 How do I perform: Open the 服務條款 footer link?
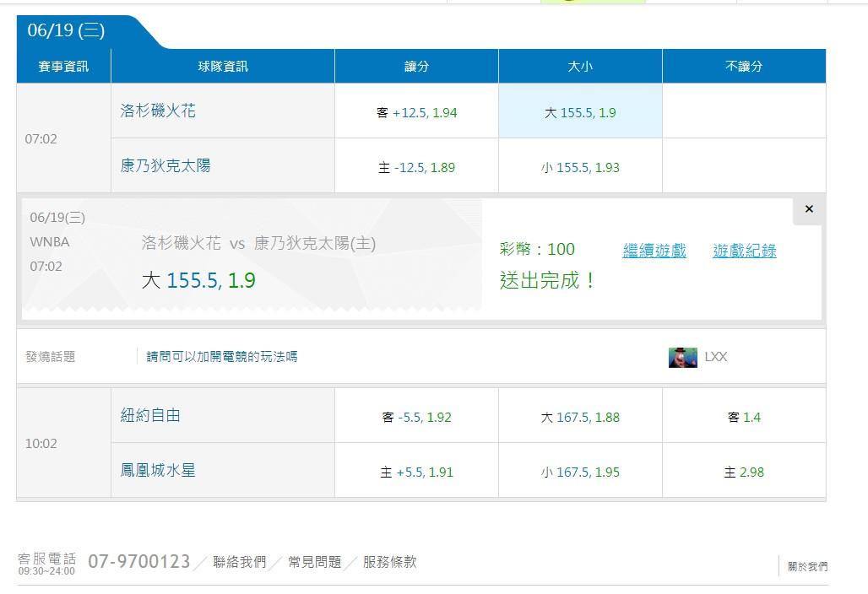tap(390, 562)
